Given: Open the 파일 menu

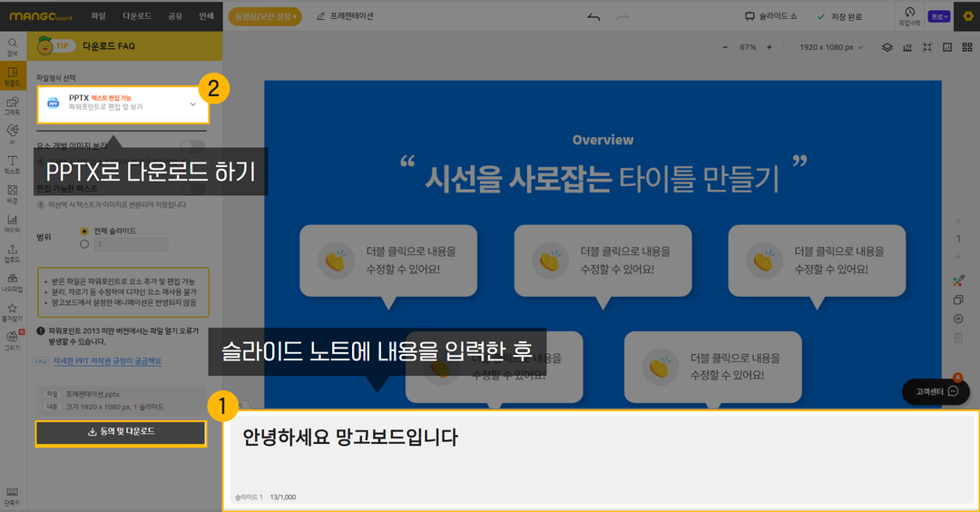Looking at the screenshot, I should pos(99,16).
